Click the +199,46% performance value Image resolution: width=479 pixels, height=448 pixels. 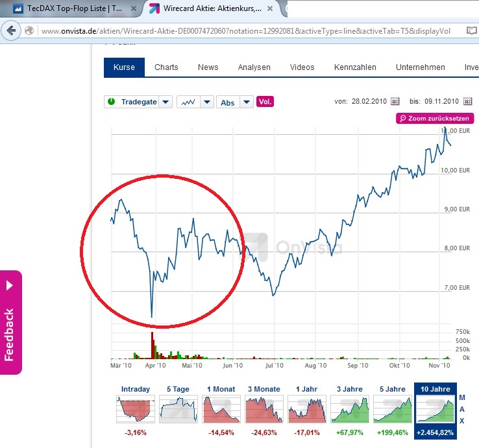coord(393,432)
